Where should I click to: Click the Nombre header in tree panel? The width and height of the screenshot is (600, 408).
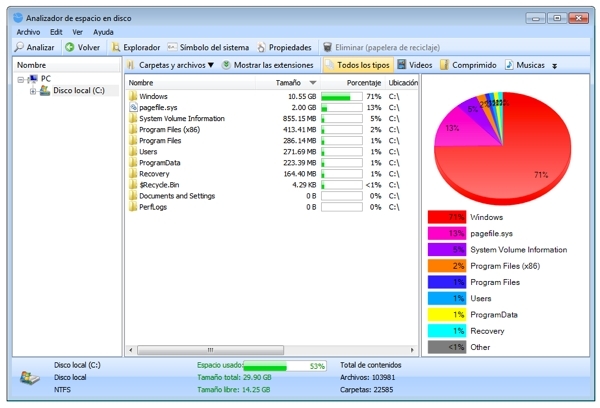[x=31, y=65]
